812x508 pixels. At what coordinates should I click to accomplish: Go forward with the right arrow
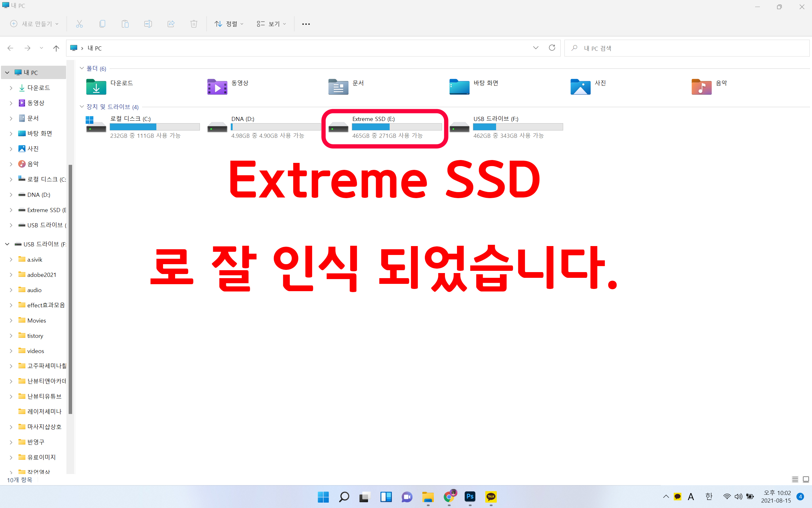[28, 48]
